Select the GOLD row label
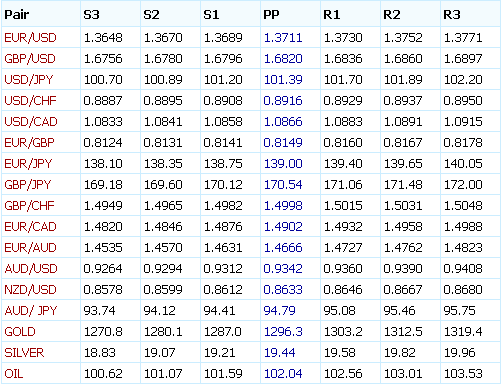Viewport: 502px width, 387px height. pyautogui.click(x=20, y=332)
